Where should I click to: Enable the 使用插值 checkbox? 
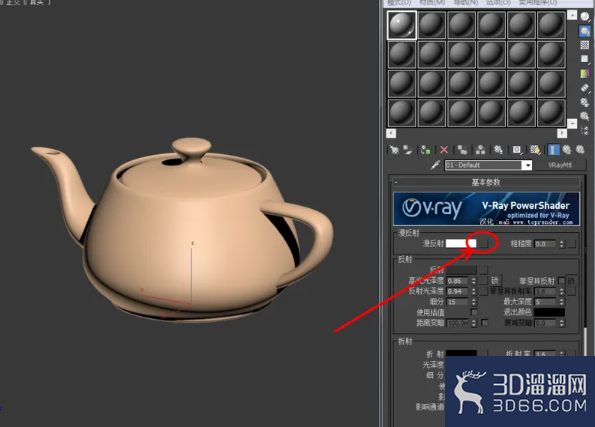(474, 312)
